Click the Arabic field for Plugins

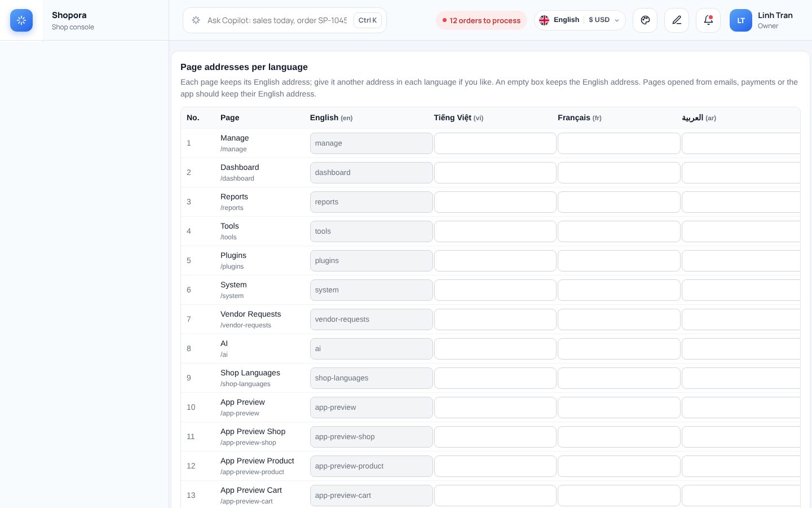point(741,261)
